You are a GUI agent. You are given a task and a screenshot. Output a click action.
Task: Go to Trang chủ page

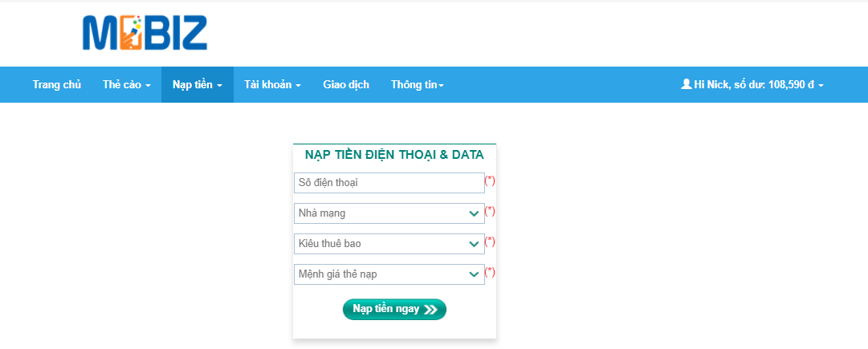click(57, 85)
